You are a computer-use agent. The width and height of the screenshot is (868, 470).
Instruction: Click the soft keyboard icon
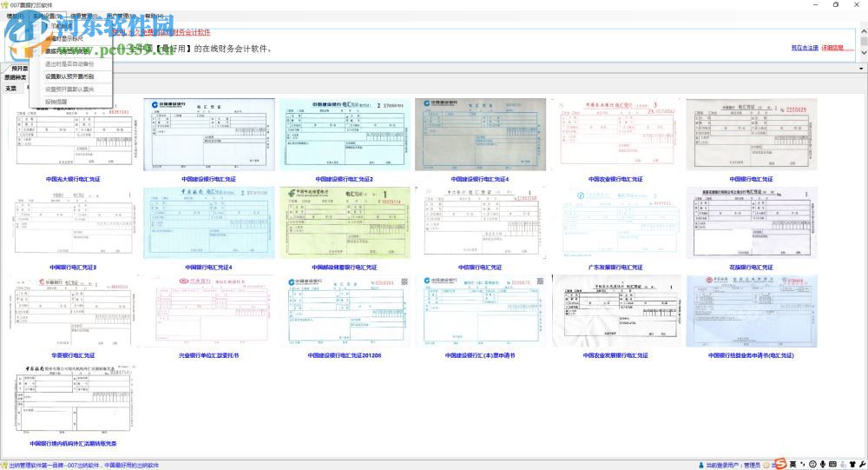[x=832, y=465]
